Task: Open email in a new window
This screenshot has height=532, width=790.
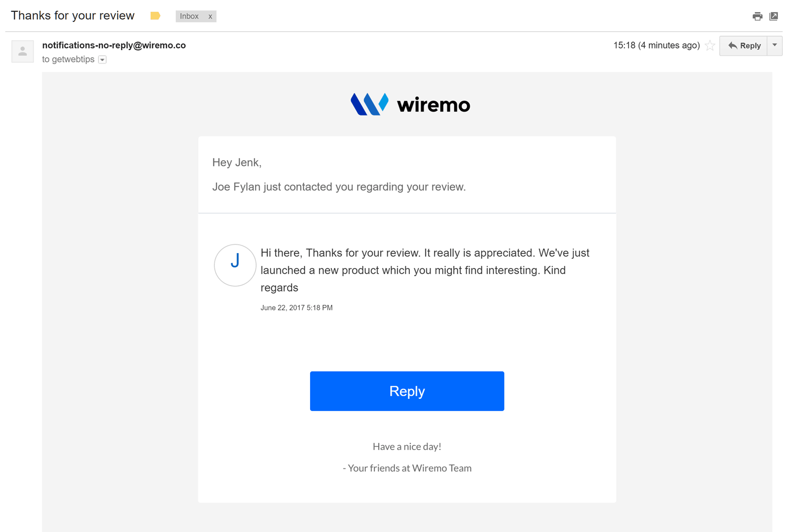Action: [x=774, y=16]
